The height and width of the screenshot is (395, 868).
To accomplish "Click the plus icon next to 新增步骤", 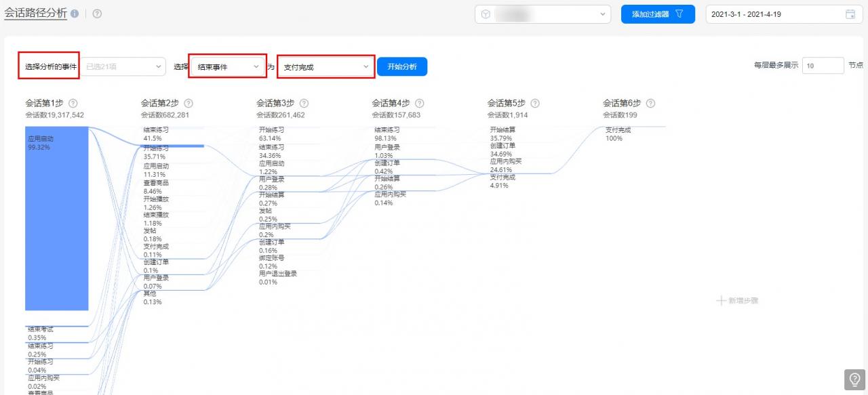I will pyautogui.click(x=721, y=301).
